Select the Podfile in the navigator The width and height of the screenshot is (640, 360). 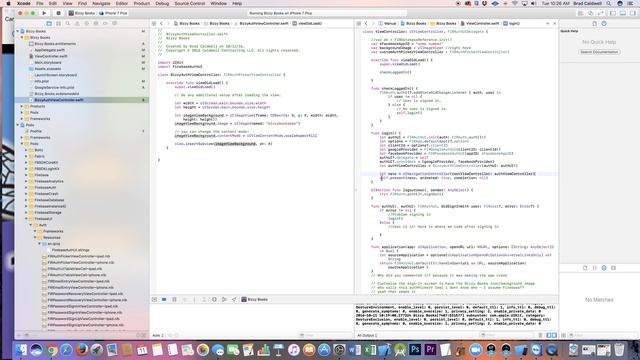pos(36,131)
